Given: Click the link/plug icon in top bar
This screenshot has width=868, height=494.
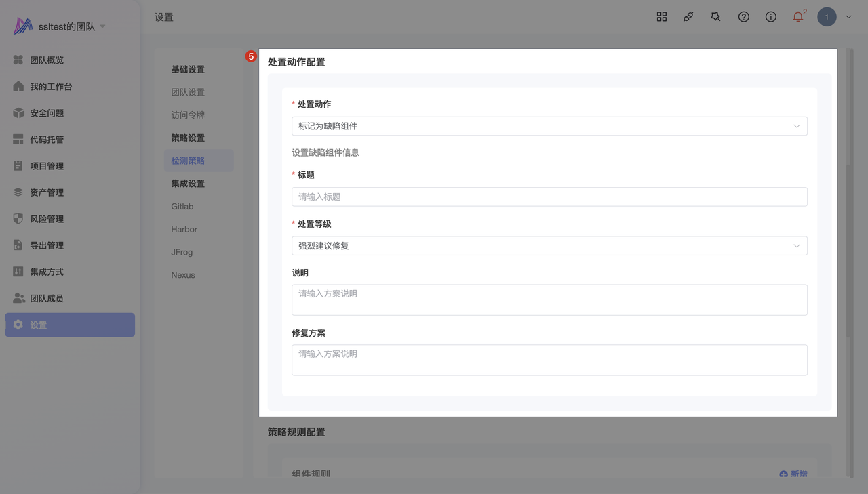Looking at the screenshot, I should 688,17.
